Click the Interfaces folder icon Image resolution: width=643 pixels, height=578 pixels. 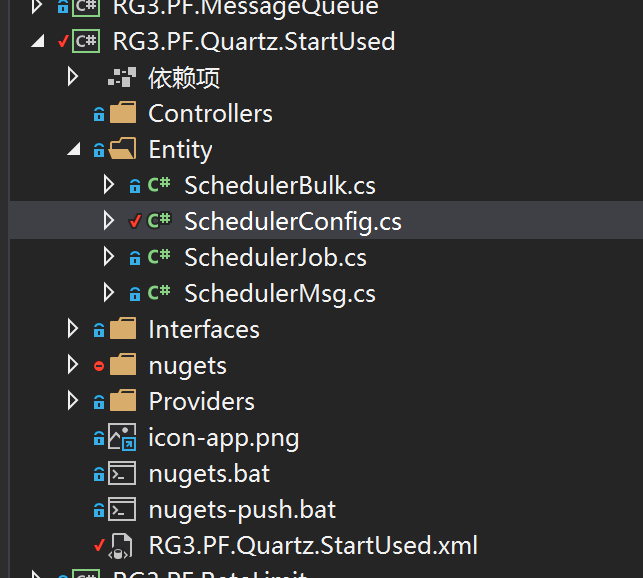(123, 329)
